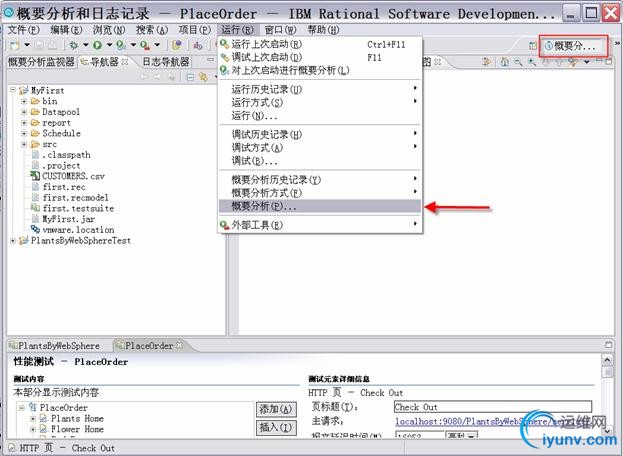Click the Collapse All icon in navigator

(x=190, y=77)
